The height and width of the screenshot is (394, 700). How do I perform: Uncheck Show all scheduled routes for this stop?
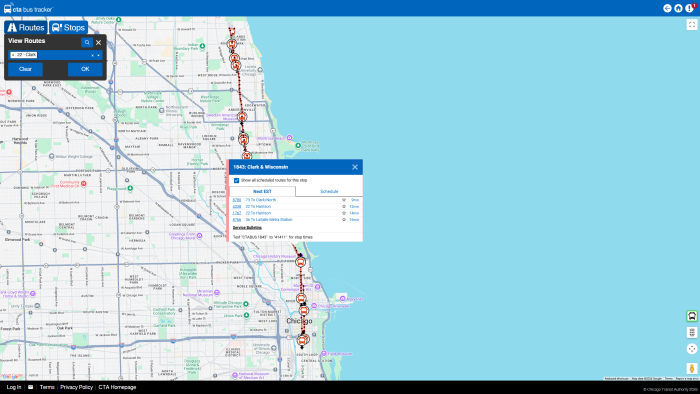click(237, 180)
